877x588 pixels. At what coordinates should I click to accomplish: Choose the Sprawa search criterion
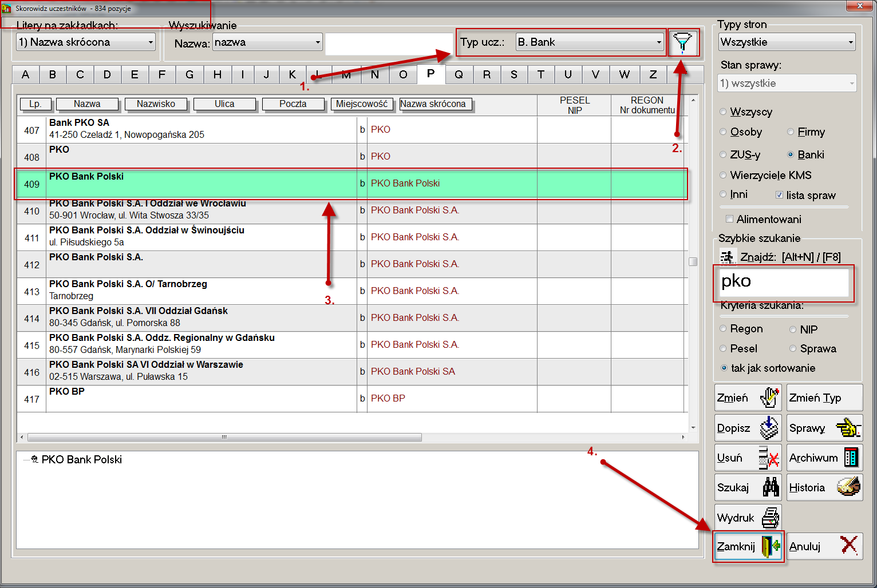(793, 348)
